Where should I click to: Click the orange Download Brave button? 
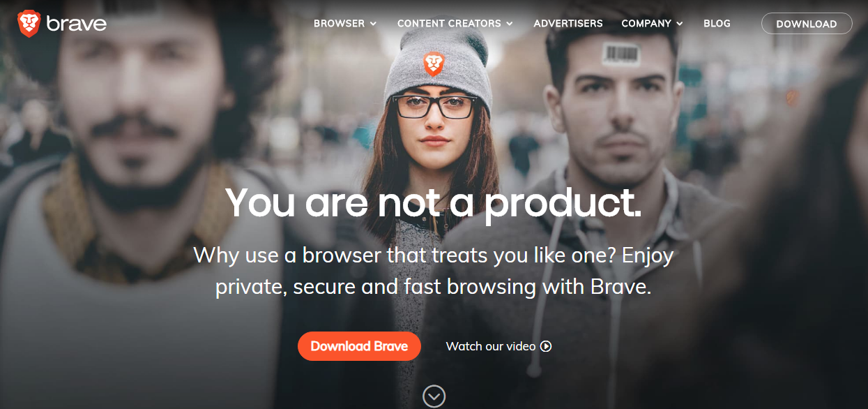click(x=359, y=346)
